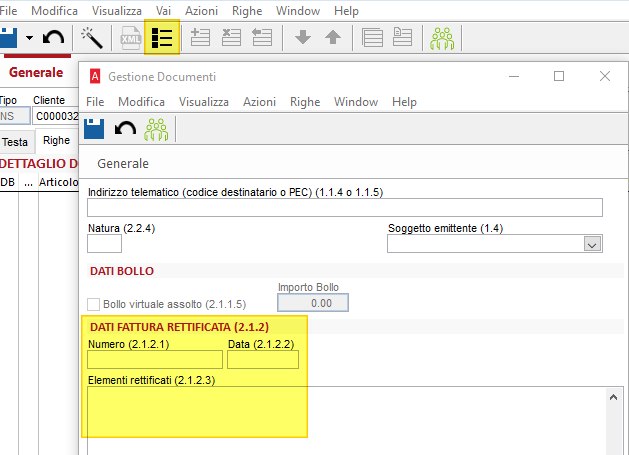Click the Tipo field showing NS

[14, 116]
